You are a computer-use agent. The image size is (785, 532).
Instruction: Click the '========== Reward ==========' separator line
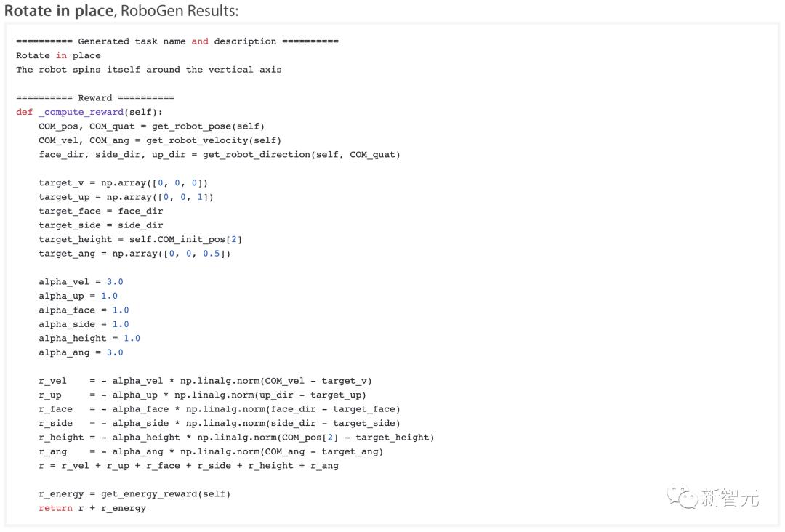pos(95,97)
